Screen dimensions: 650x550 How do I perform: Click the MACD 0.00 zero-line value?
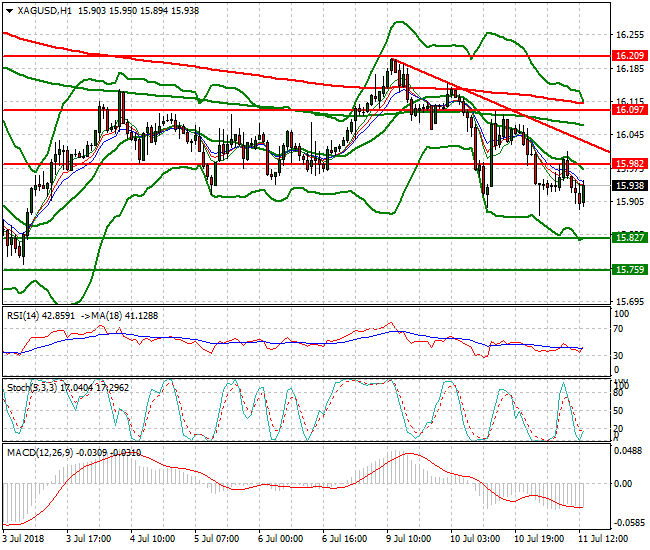(623, 484)
